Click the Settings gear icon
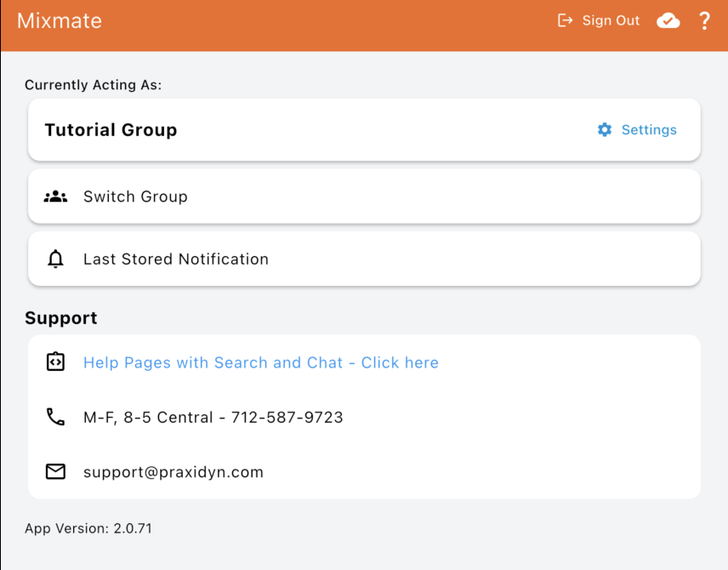The width and height of the screenshot is (728, 570). pos(605,129)
